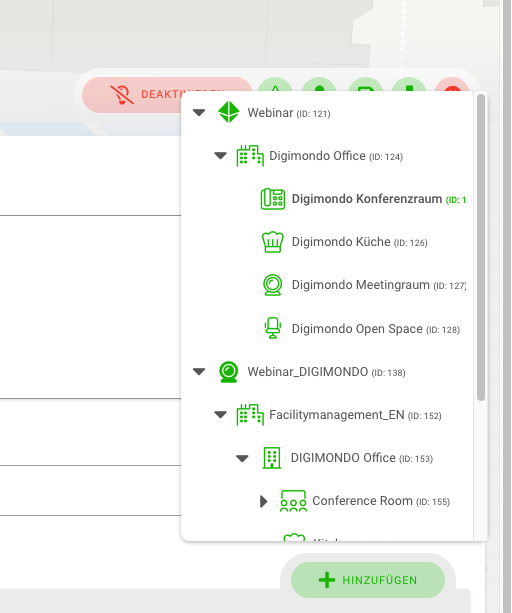Expand the Conference Room node
Viewport: 512px width, 613px height.
coord(264,501)
